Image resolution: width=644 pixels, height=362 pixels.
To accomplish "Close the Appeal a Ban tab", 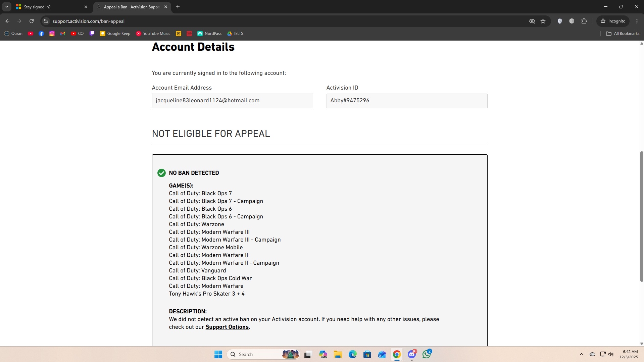I will tap(166, 7).
